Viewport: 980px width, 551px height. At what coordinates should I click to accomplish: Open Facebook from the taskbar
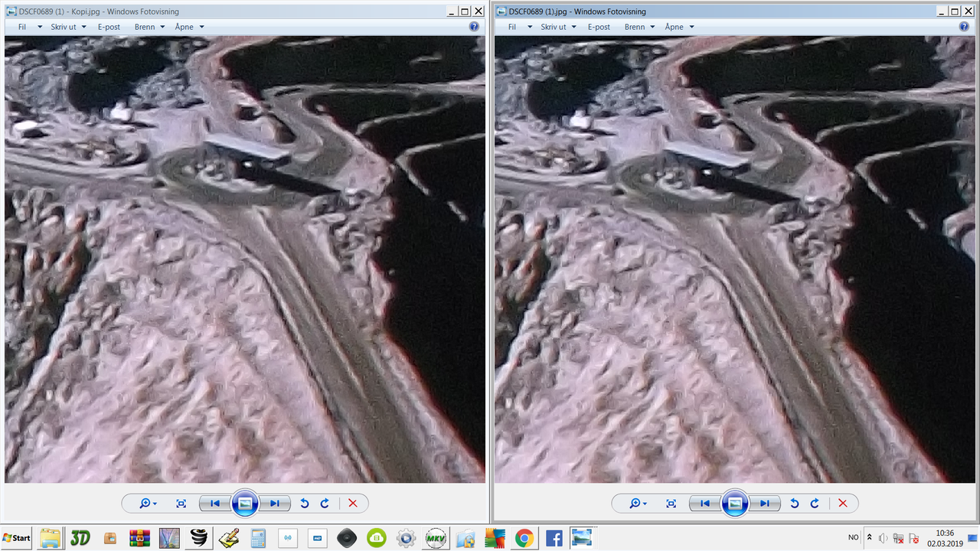(x=554, y=538)
